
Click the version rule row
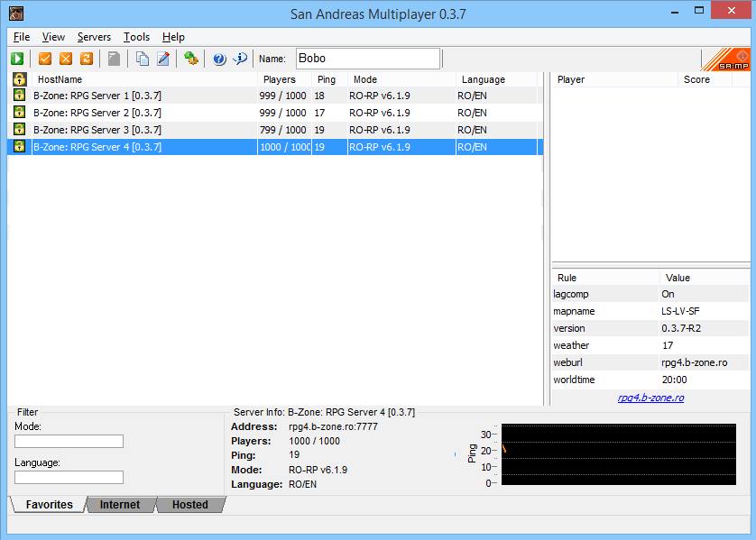[x=650, y=328]
